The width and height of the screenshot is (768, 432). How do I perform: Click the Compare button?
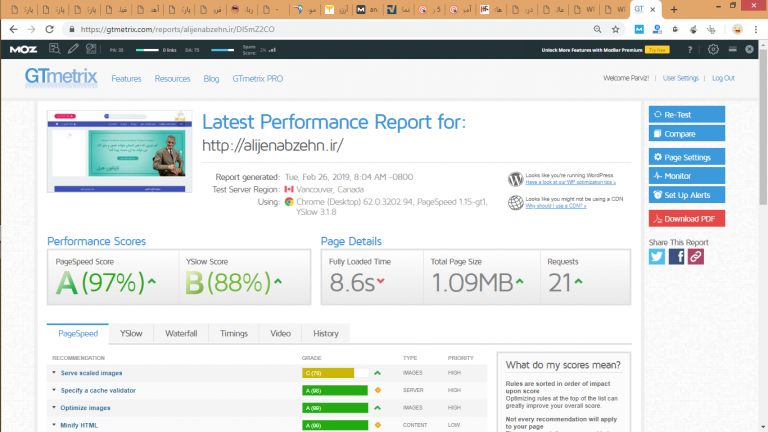tap(687, 134)
